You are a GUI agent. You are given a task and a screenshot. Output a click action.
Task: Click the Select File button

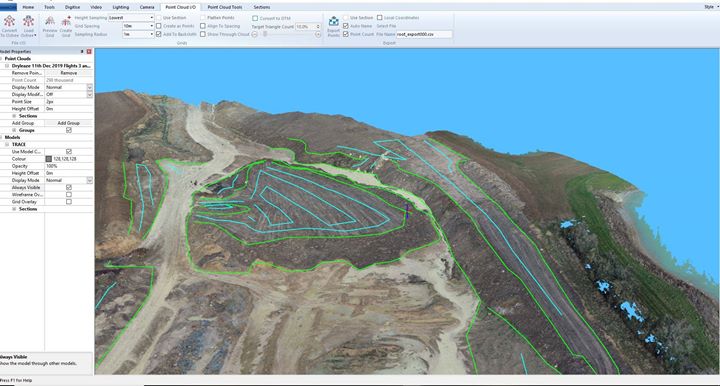click(x=386, y=26)
